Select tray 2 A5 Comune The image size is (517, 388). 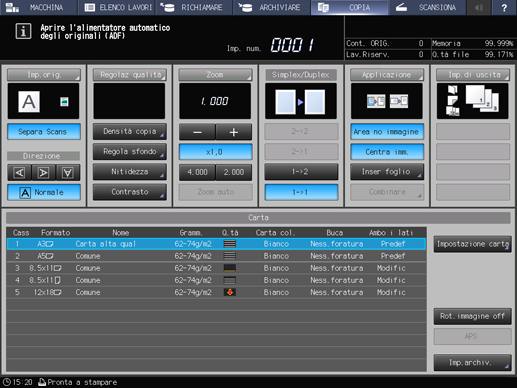tap(216, 256)
